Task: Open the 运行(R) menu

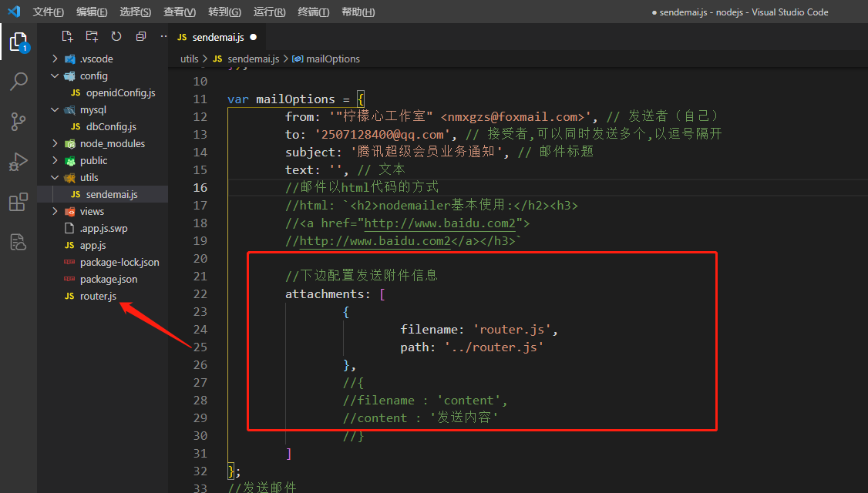Action: pos(270,12)
